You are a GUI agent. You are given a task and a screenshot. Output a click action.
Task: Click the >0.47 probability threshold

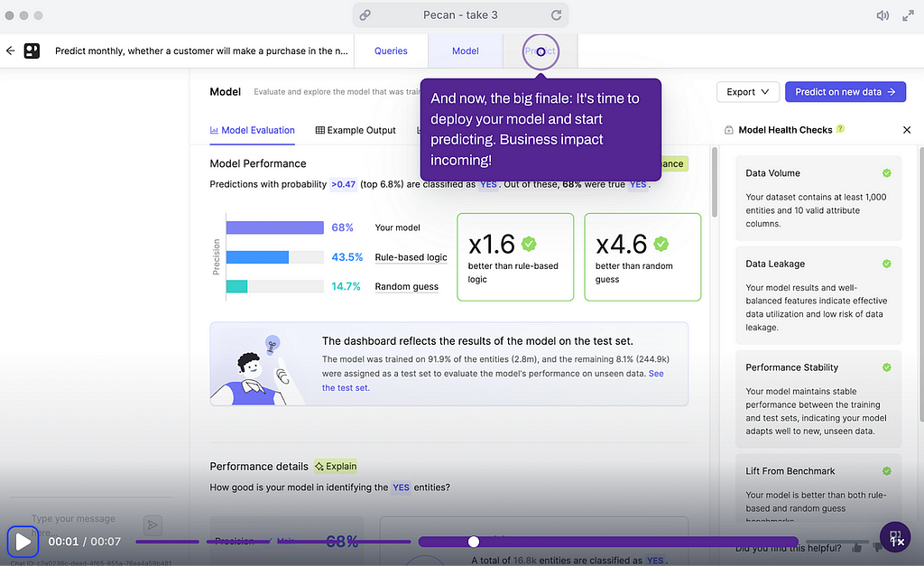(x=343, y=184)
